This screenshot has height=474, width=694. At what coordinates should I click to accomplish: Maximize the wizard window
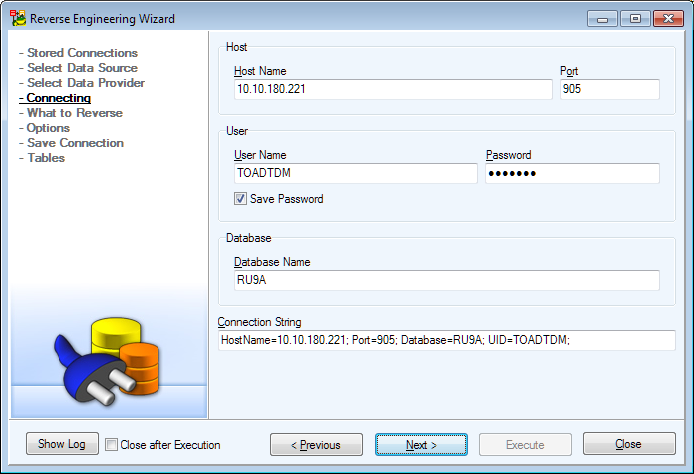click(x=635, y=19)
